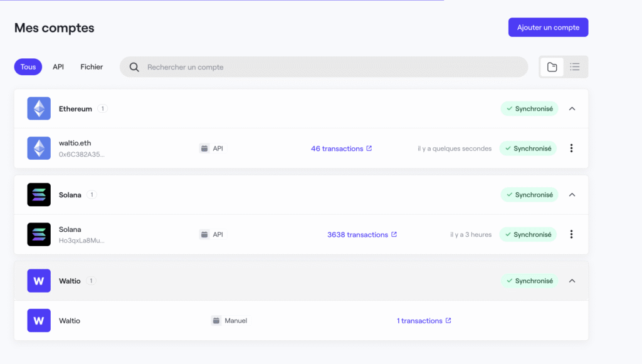This screenshot has width=642, height=364.
Task: Click the Solana network logo icon
Action: pyautogui.click(x=38, y=194)
